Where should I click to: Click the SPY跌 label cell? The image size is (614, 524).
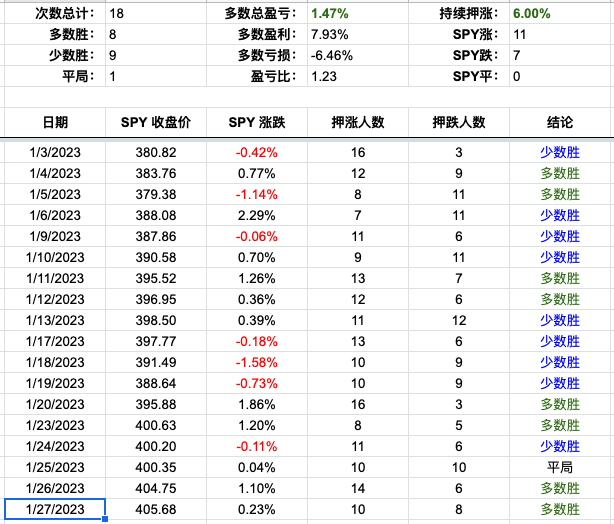459,55
